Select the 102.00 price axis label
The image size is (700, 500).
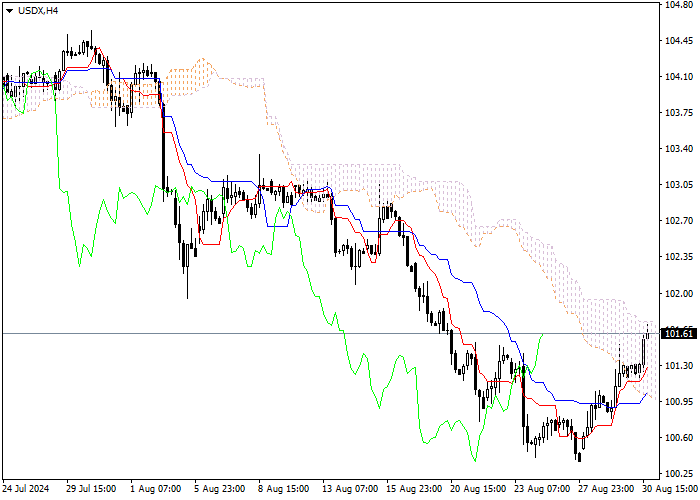(679, 293)
